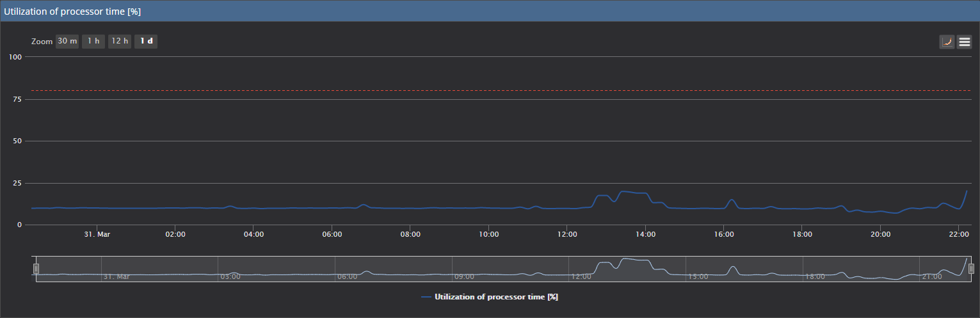The width and height of the screenshot is (980, 318).
Task: Click the trend line chart icon
Action: click(947, 42)
